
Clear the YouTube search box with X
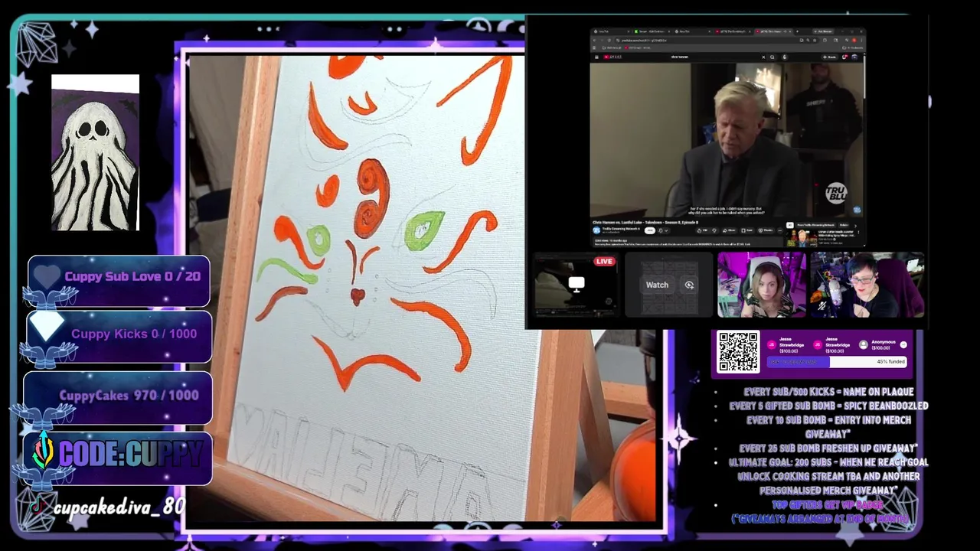[x=763, y=57]
